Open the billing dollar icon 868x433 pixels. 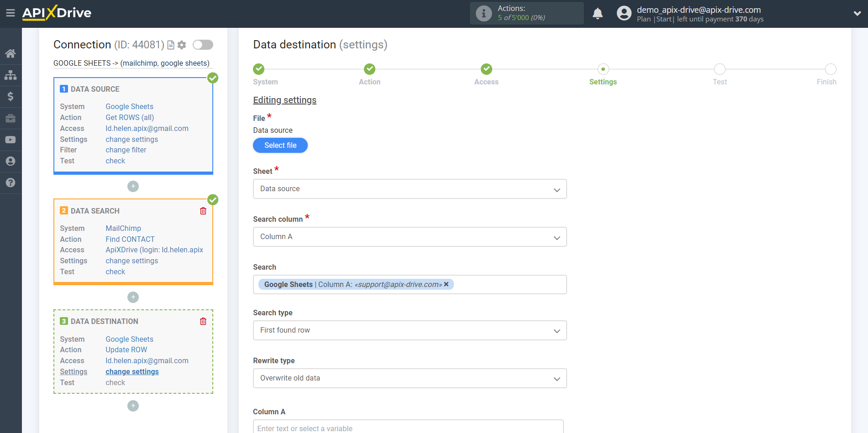point(11,96)
